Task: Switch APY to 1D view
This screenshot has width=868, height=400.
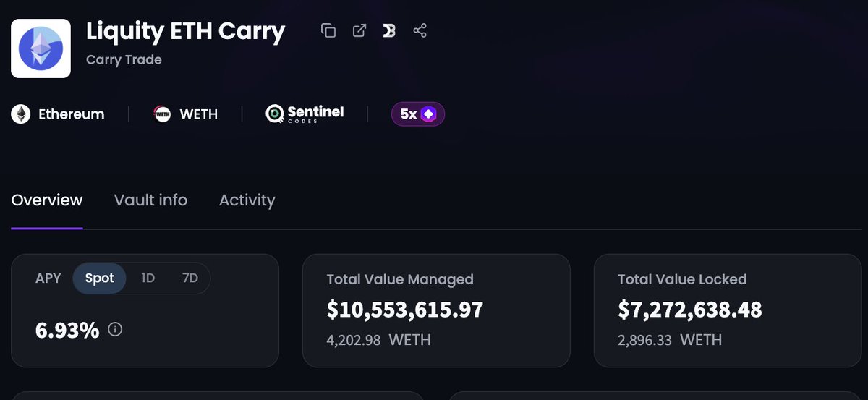Action: tap(148, 278)
